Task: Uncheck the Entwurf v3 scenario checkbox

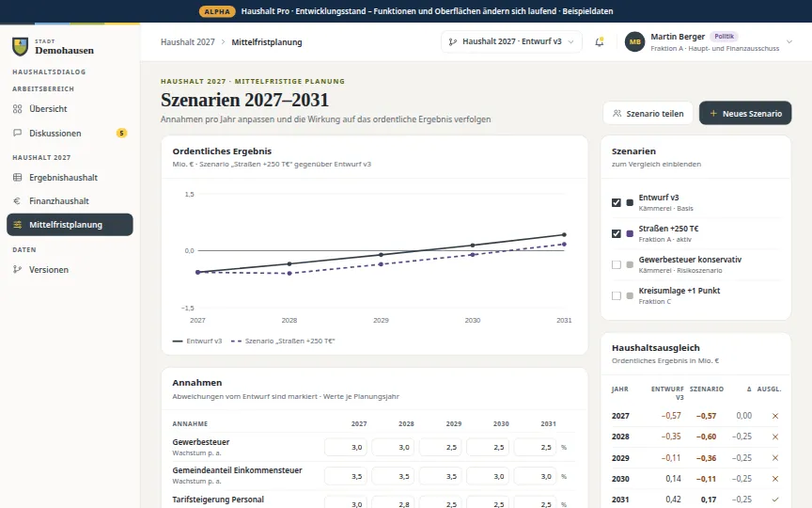Action: point(617,202)
